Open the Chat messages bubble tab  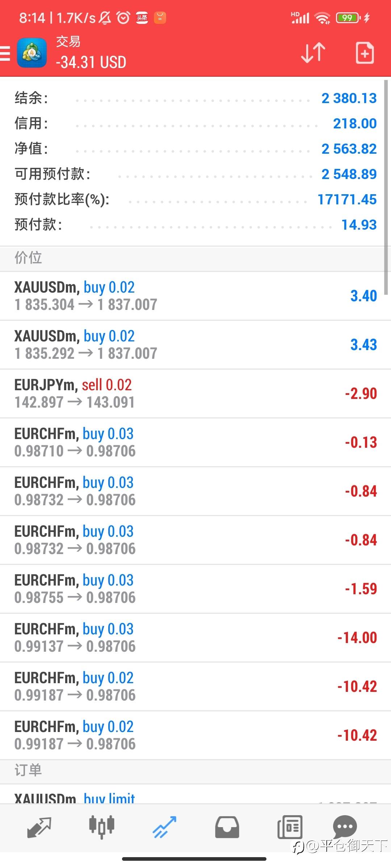(345, 827)
